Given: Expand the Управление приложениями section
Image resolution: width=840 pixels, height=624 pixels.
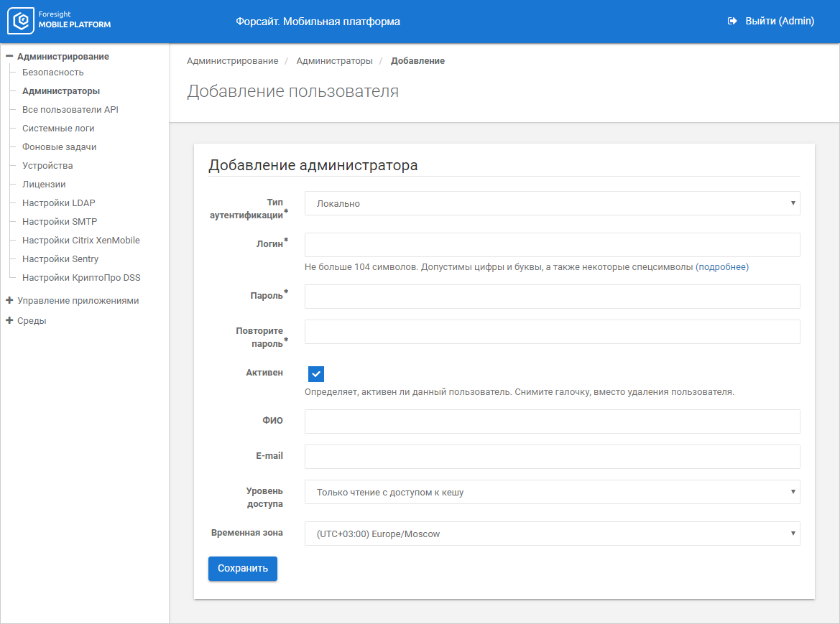Looking at the screenshot, I should click(x=10, y=301).
